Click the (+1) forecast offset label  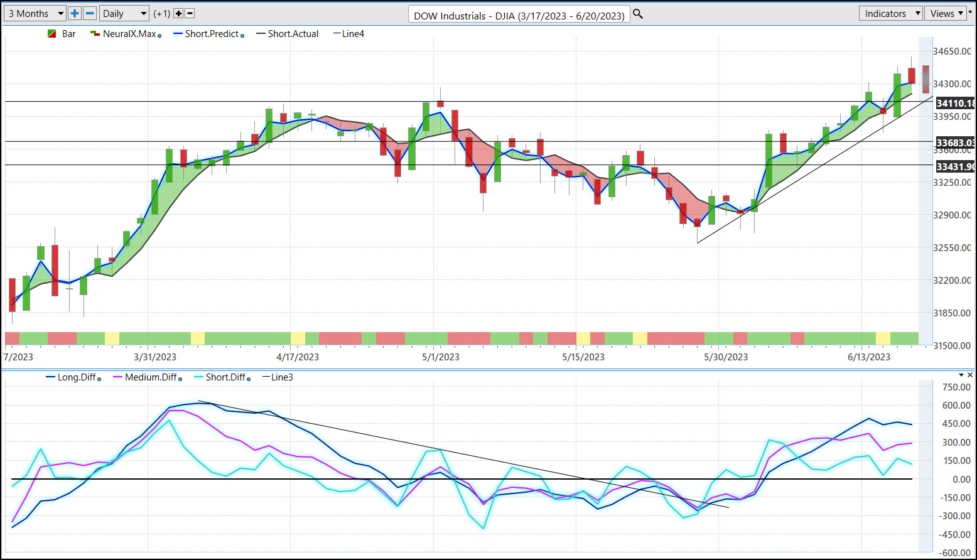(162, 13)
